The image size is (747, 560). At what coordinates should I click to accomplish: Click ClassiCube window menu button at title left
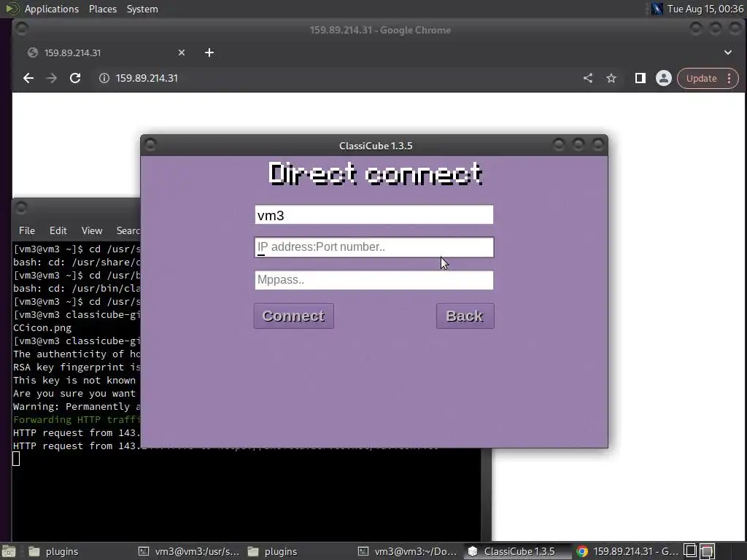(x=150, y=144)
